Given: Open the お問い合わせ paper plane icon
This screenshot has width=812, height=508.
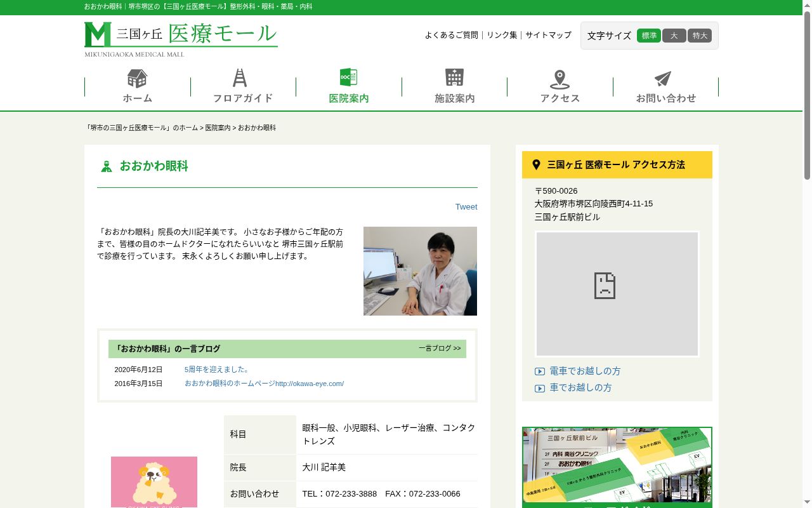Looking at the screenshot, I should pyautogui.click(x=663, y=79).
